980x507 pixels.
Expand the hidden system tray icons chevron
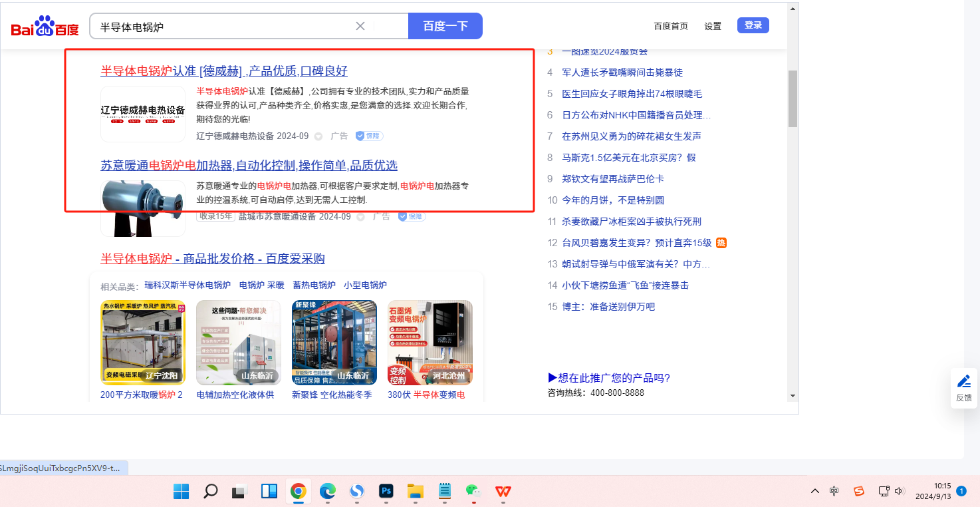pos(815,491)
